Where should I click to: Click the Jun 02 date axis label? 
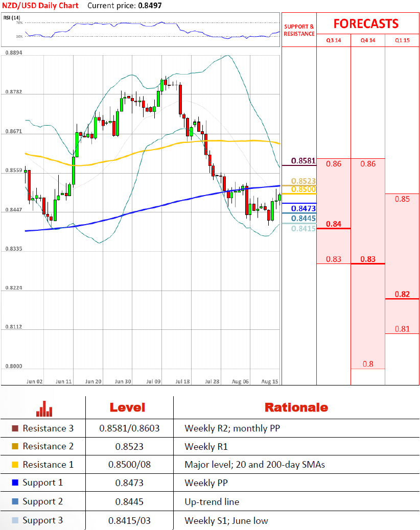pyautogui.click(x=35, y=381)
